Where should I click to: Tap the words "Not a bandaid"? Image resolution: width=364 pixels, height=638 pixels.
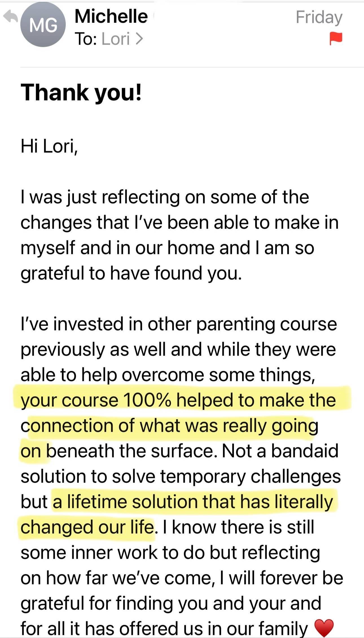(280, 451)
